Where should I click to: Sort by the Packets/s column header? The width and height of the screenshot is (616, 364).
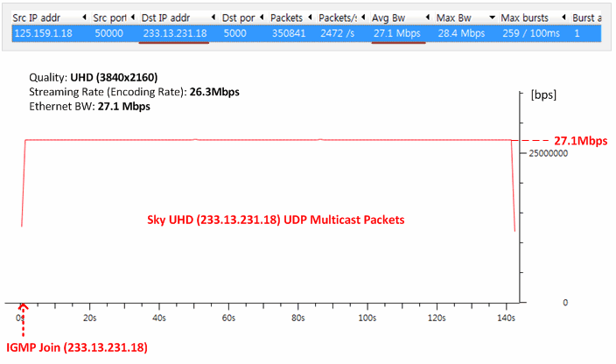pyautogui.click(x=338, y=18)
